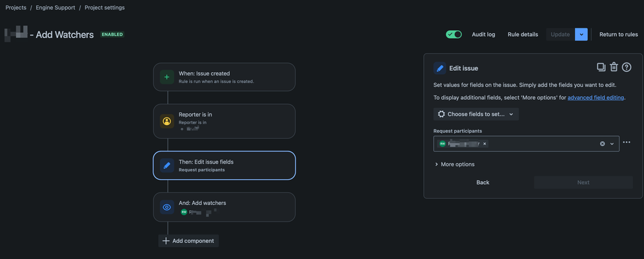Viewport: 644px width, 259px height.
Task: Open the help question mark icon
Action: 627,67
